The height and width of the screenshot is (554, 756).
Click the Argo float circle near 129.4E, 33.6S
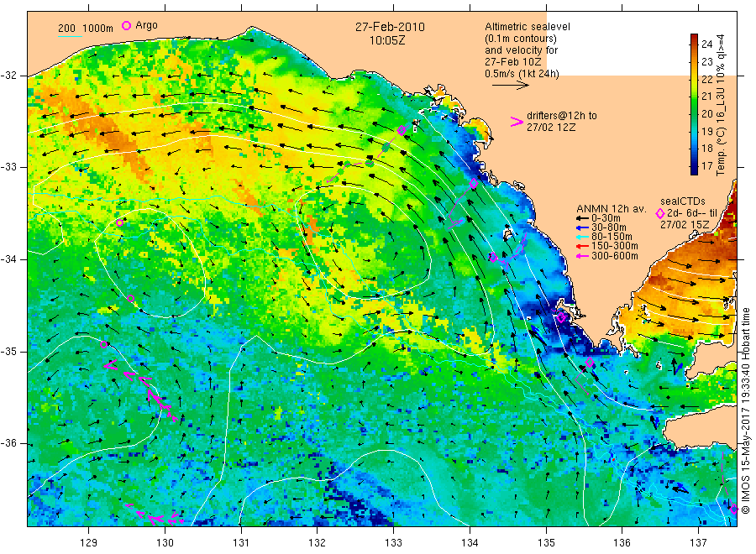(119, 222)
